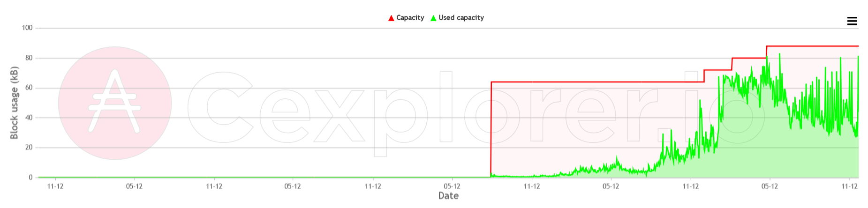Click the red capacity step at 80 kB
The width and height of the screenshot is (868, 208).
[x=749, y=58]
